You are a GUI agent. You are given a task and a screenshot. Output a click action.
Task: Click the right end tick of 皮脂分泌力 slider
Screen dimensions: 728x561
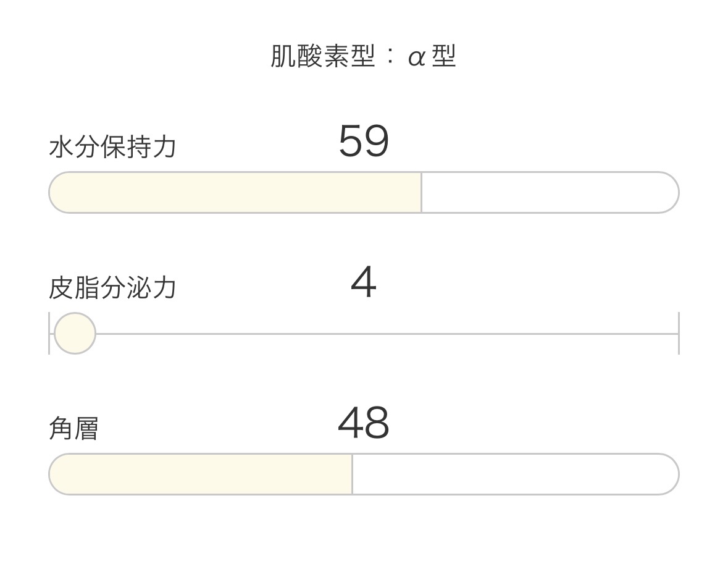[x=679, y=333]
